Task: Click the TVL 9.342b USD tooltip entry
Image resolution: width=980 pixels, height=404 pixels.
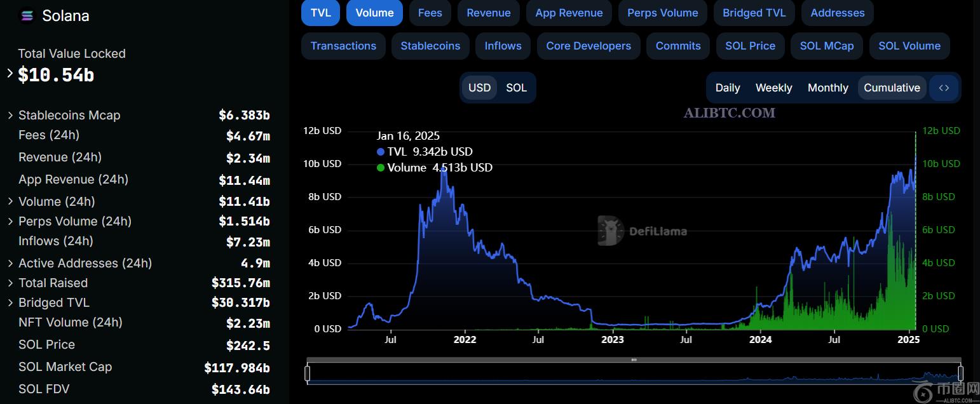Action: click(425, 151)
